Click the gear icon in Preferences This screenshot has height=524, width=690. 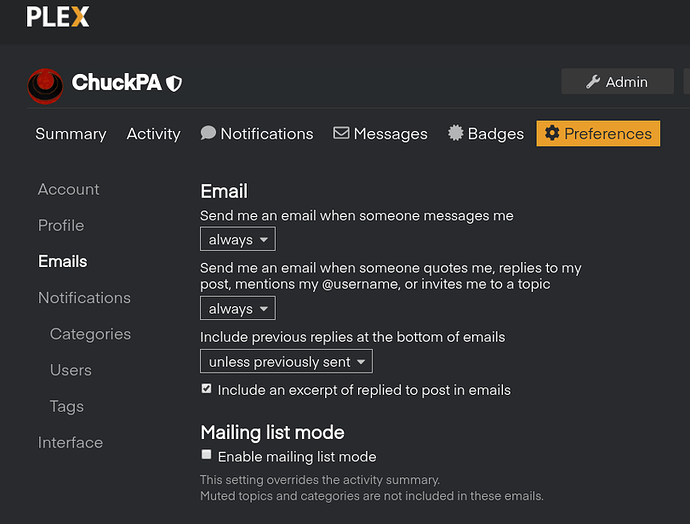pos(552,133)
